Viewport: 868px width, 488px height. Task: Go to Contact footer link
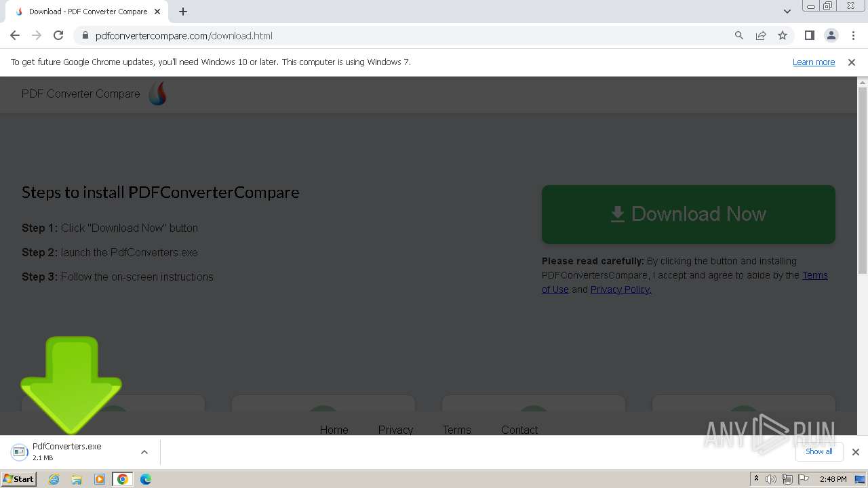coord(519,430)
